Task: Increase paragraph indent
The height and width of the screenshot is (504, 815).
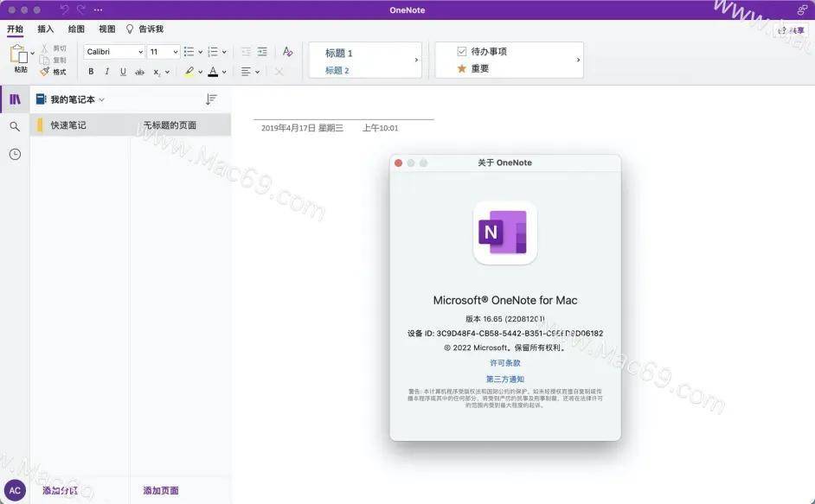Action: tap(262, 52)
